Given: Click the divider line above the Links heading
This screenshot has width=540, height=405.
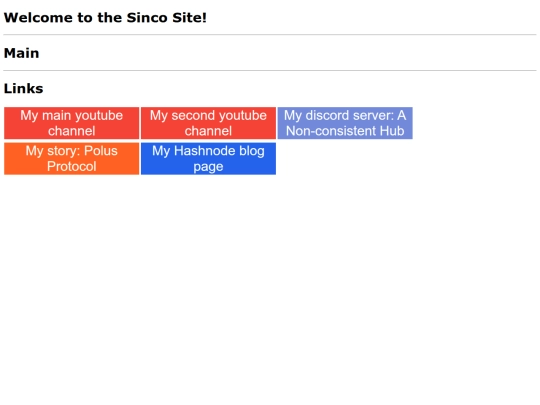Looking at the screenshot, I should [x=270, y=71].
